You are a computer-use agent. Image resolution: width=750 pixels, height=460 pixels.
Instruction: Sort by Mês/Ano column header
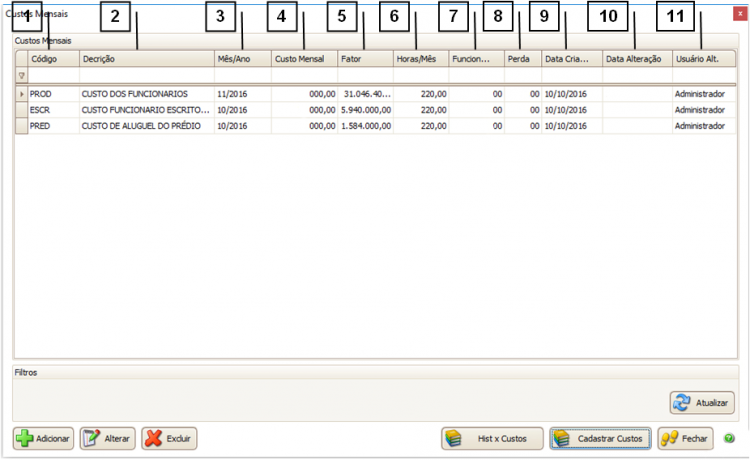(241, 59)
